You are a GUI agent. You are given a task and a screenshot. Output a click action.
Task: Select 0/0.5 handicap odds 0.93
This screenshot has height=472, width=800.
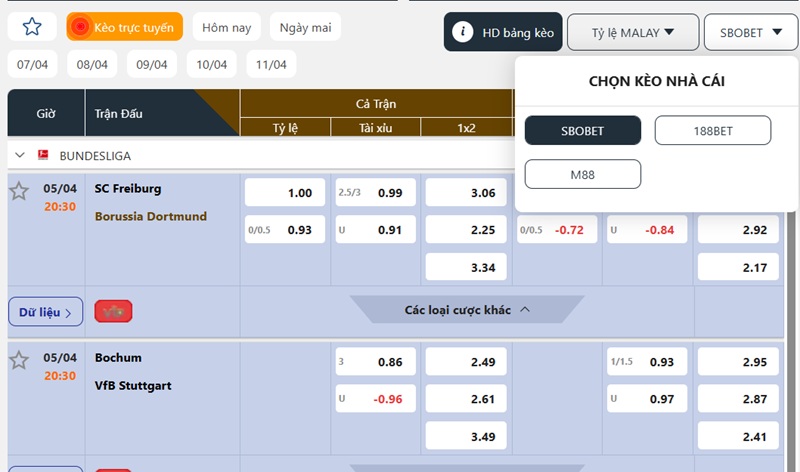click(285, 230)
